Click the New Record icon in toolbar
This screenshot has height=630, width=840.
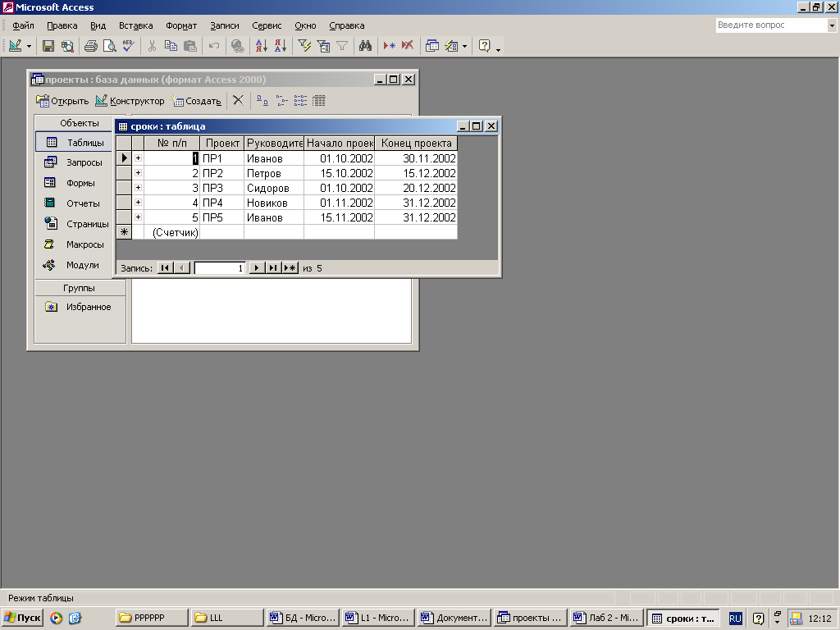click(x=389, y=46)
